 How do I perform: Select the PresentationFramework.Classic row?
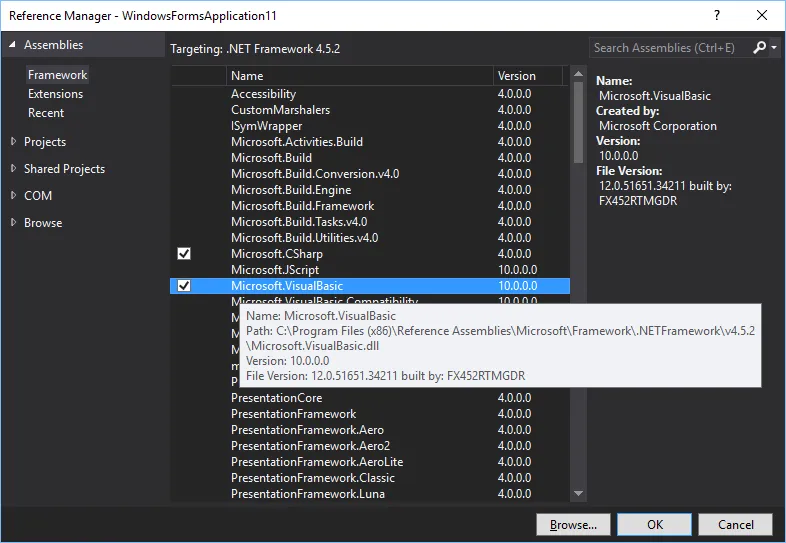point(370,478)
